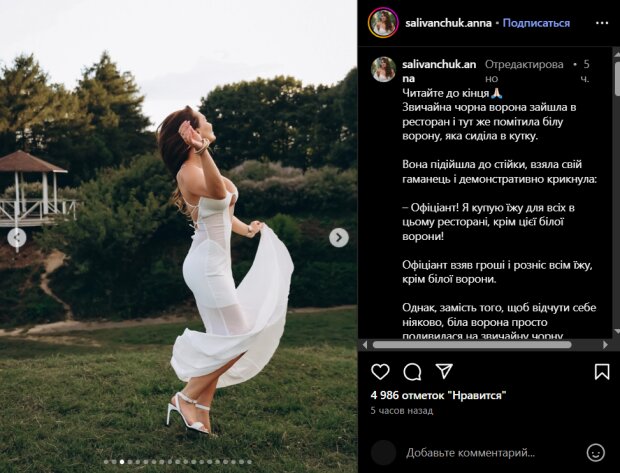Save the post with the bookmark icon
Viewport: 620px width, 473px height.
[602, 372]
